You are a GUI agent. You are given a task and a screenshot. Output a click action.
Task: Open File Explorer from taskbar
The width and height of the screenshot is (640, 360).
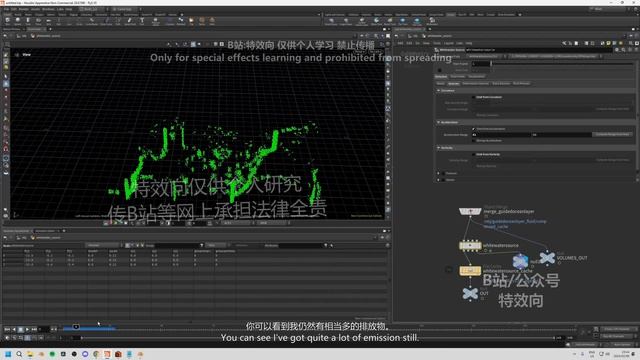(30, 354)
